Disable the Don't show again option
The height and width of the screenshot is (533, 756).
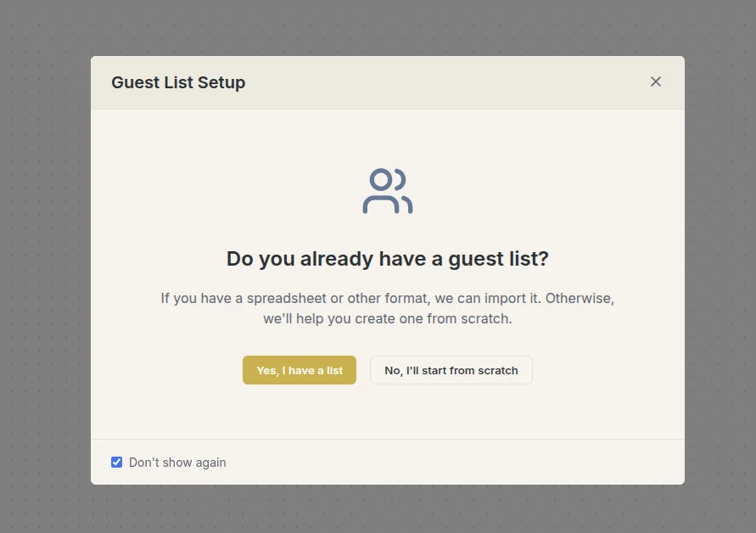tap(117, 462)
